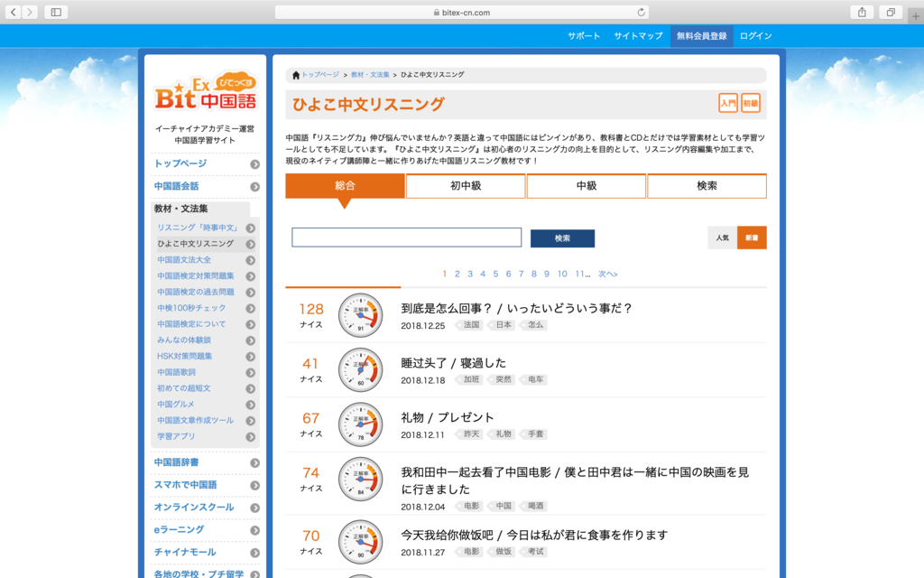The height and width of the screenshot is (578, 924).
Task: Reload the page via refresh icon
Action: click(642, 12)
